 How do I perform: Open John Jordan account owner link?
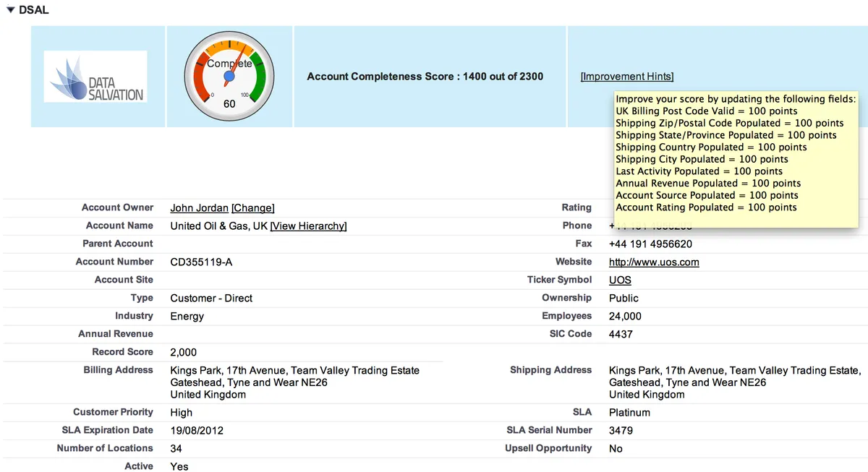click(x=199, y=208)
